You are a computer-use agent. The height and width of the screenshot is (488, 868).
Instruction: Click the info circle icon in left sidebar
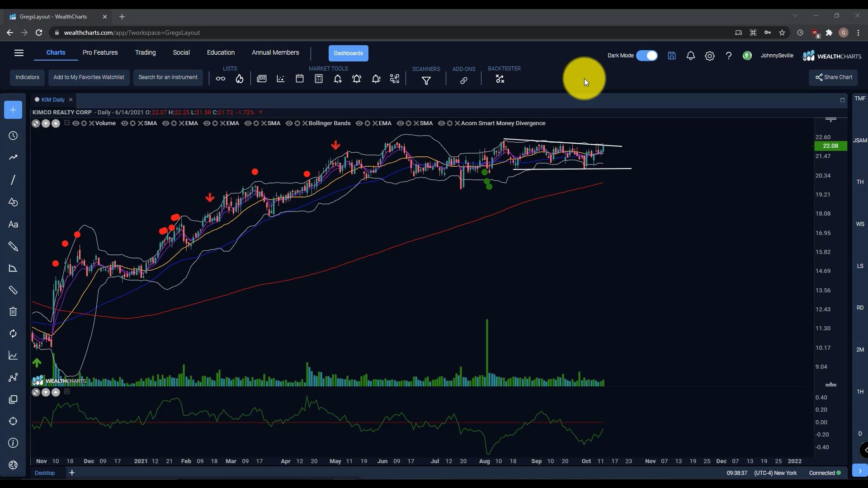pos(13,443)
